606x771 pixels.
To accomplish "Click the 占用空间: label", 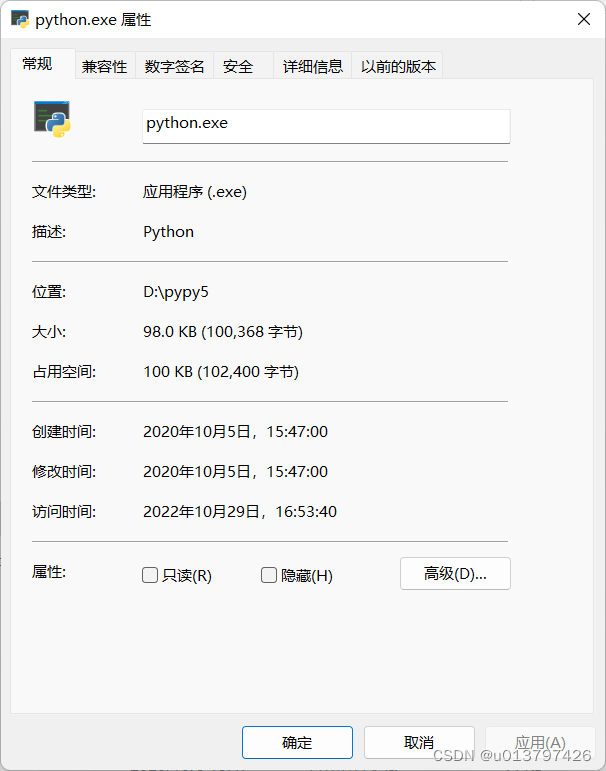I will pos(64,372).
